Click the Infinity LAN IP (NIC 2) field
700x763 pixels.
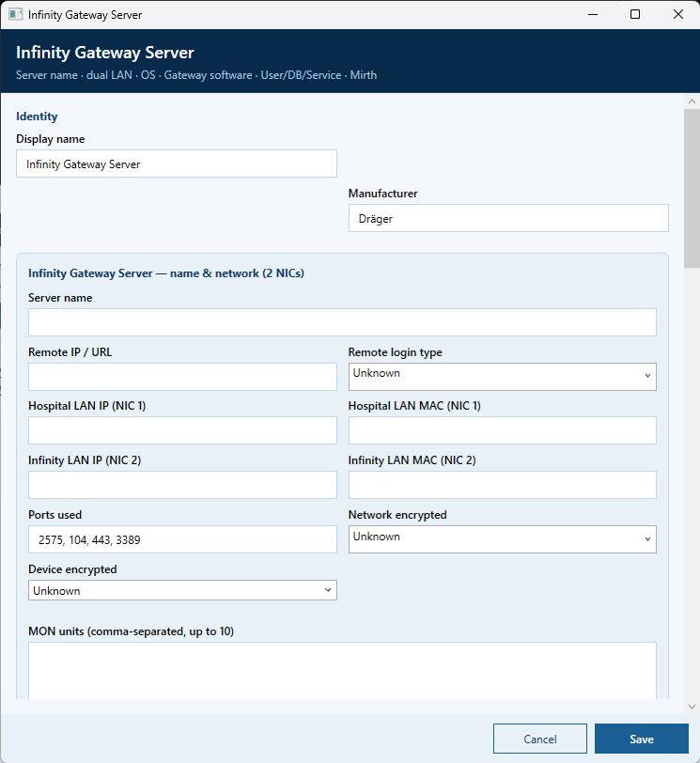pyautogui.click(x=182, y=485)
